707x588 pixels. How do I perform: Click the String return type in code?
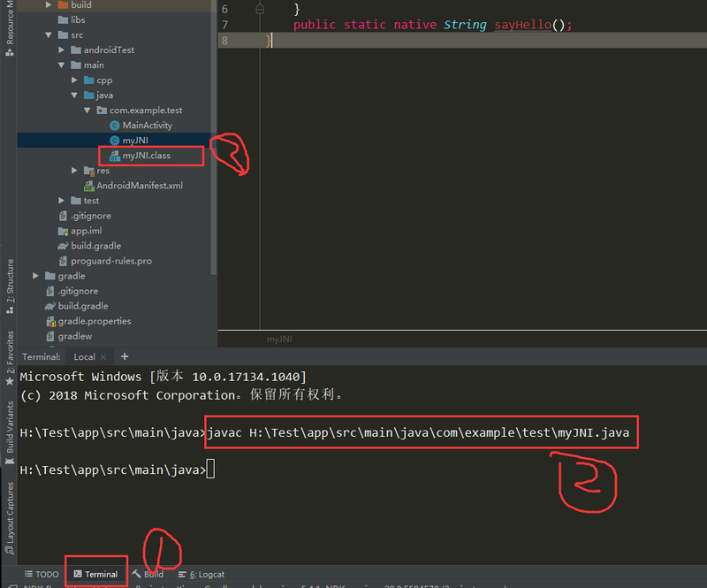tap(465, 25)
